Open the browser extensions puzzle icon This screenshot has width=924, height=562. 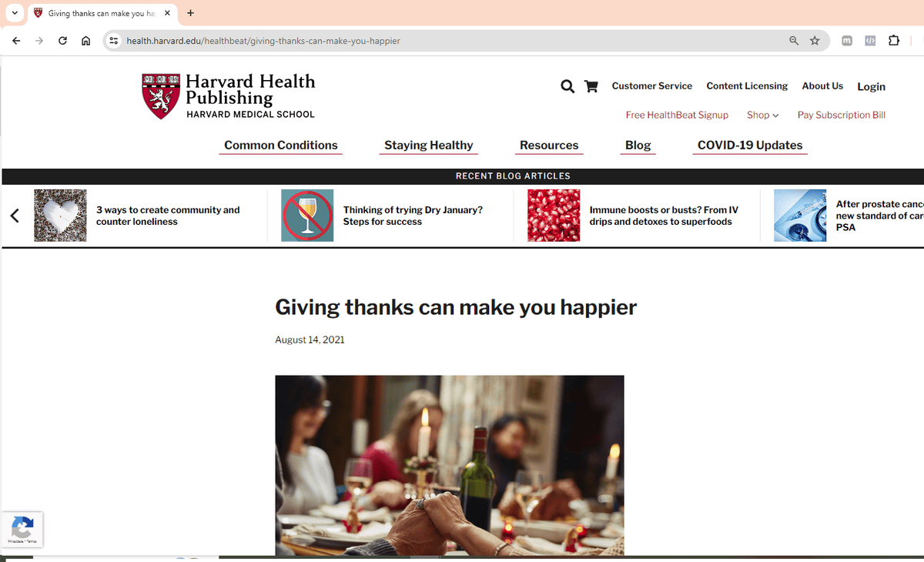pos(894,41)
